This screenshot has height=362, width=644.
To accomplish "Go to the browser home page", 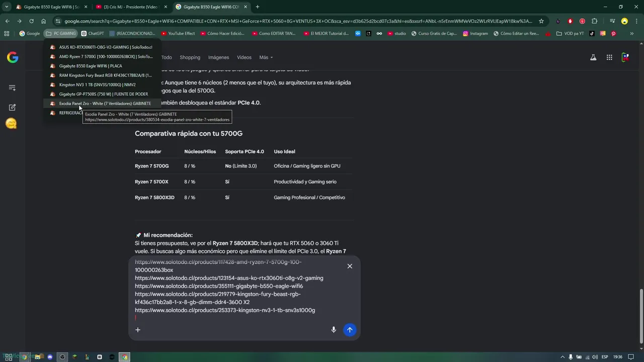I will pos(44,21).
